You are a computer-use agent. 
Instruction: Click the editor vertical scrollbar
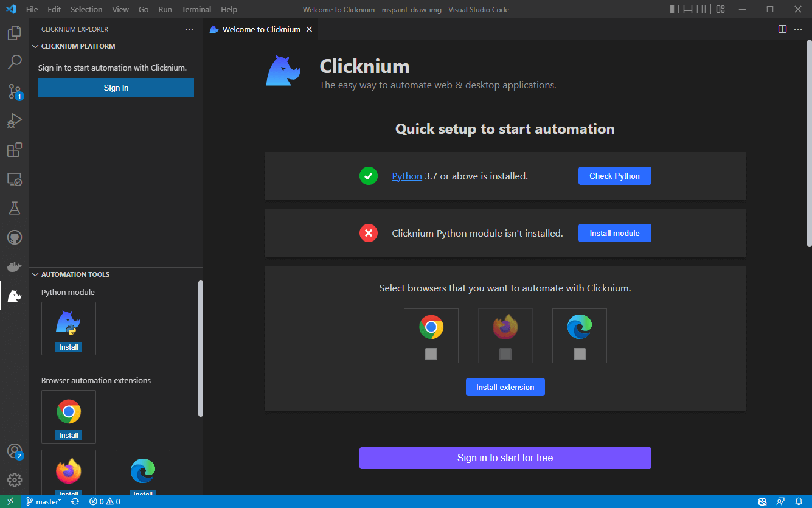(809, 143)
